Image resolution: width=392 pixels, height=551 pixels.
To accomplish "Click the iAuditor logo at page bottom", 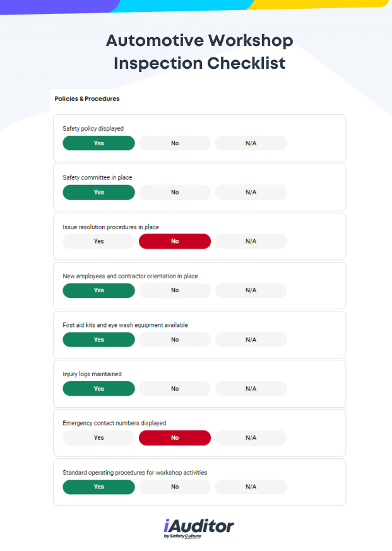I will pyautogui.click(x=199, y=528).
